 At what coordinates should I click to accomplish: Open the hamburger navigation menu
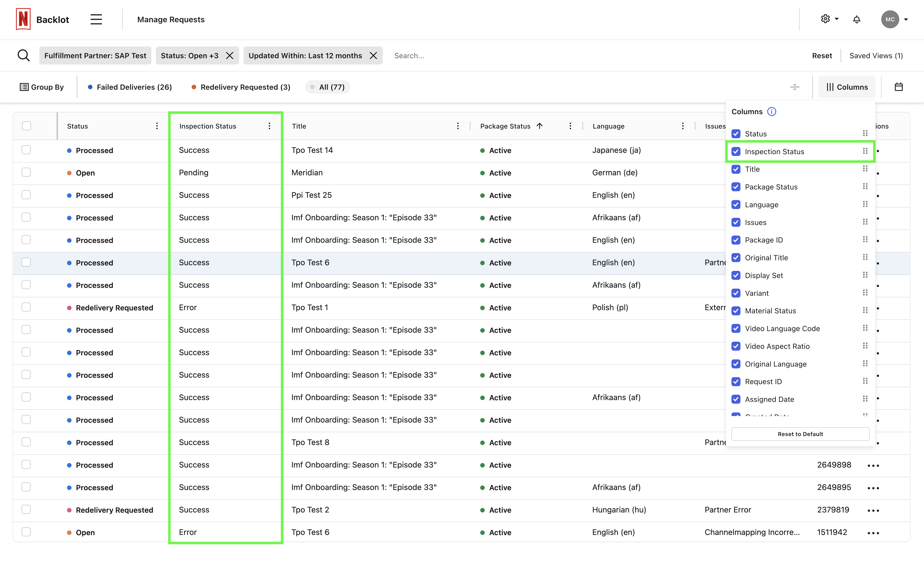click(x=96, y=19)
